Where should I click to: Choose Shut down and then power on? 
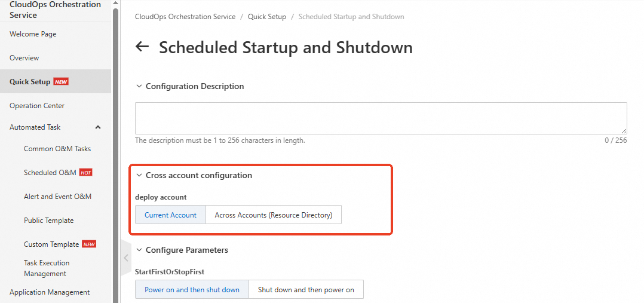coord(306,290)
